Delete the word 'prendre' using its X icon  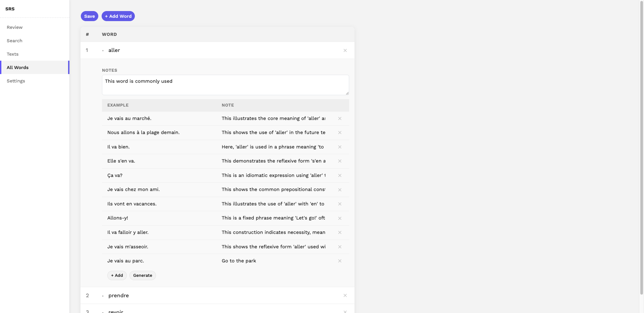[345, 296]
